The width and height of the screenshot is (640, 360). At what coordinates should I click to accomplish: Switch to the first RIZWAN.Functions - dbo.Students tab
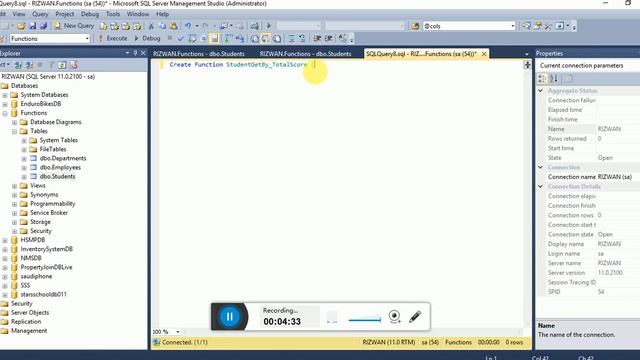(x=199, y=53)
